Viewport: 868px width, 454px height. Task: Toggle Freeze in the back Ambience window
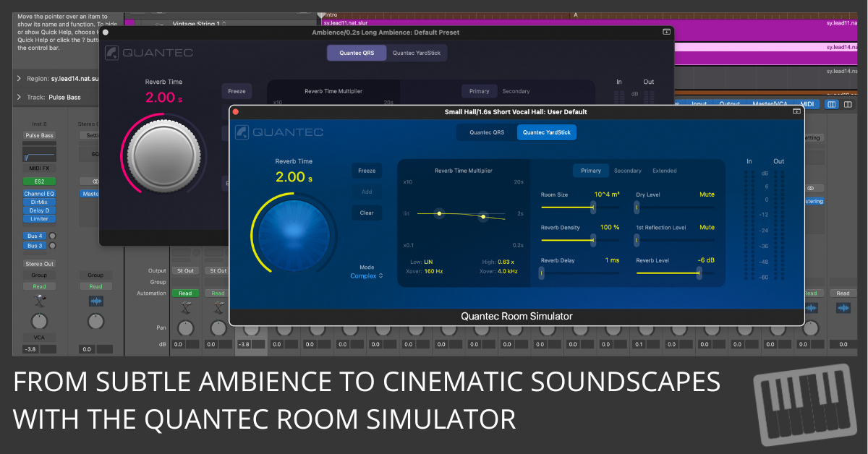pos(237,91)
